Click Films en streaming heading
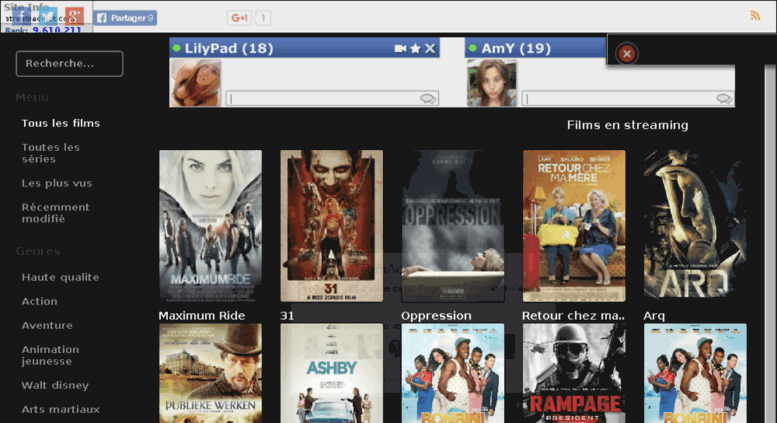This screenshot has width=777, height=423. pos(627,125)
